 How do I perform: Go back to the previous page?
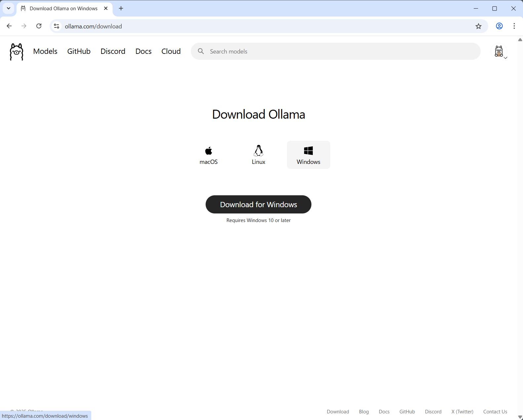pos(9,26)
